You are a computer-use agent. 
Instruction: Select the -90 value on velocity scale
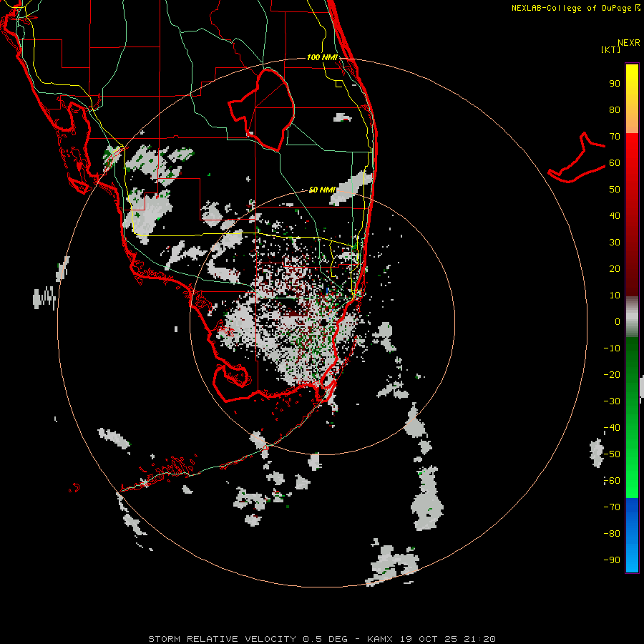612,560
